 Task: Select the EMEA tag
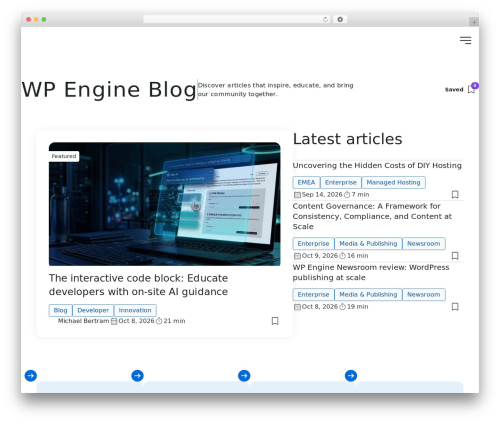point(306,182)
